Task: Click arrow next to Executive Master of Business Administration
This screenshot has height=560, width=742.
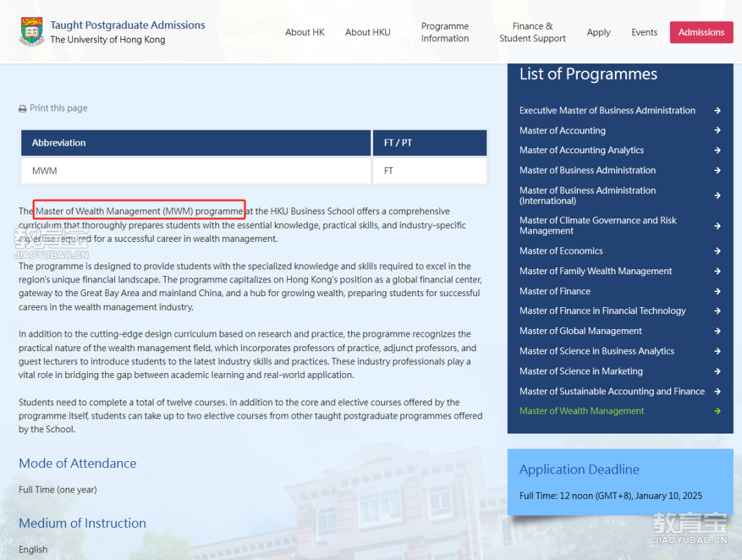Action: pos(717,111)
